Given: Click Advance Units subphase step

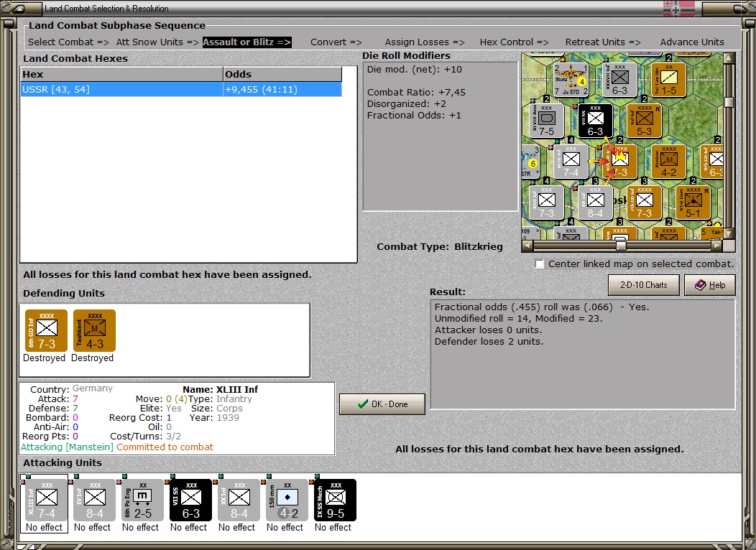Looking at the screenshot, I should [x=692, y=42].
